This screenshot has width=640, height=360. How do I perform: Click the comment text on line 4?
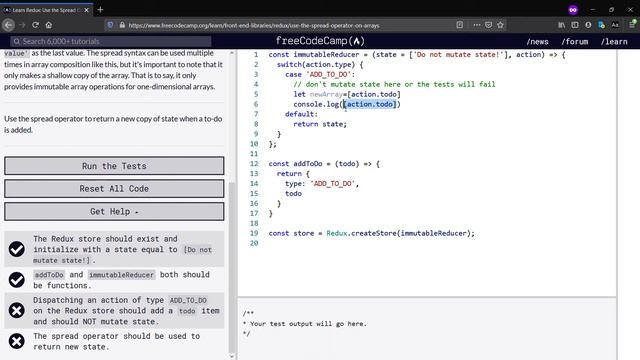tap(394, 84)
